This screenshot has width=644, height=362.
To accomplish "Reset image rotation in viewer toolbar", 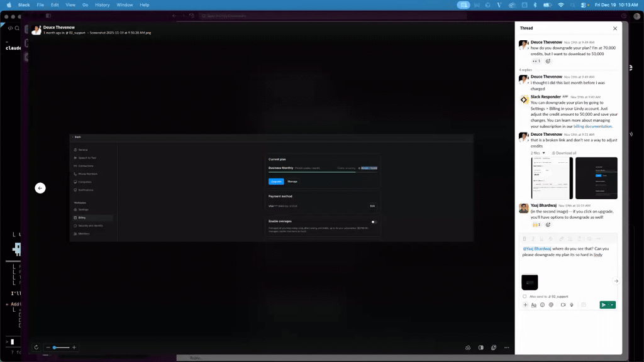I will (x=36, y=348).
